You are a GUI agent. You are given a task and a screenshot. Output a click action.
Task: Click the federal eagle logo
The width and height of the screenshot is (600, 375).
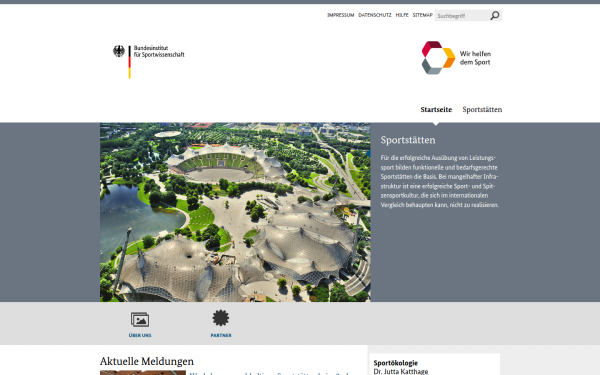[119, 51]
